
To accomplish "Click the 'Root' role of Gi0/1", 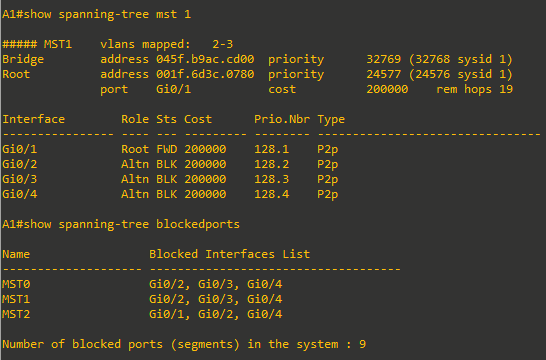I will tap(135, 149).
